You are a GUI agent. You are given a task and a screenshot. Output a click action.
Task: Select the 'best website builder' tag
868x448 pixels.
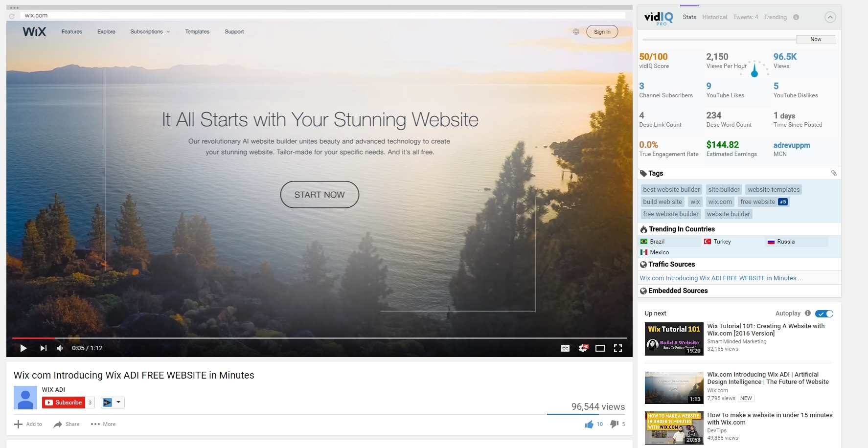(x=671, y=190)
